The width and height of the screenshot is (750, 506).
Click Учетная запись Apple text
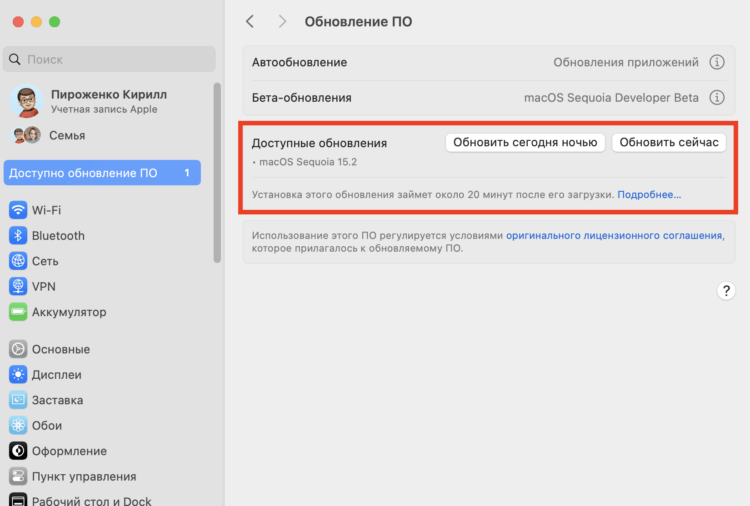tap(104, 109)
